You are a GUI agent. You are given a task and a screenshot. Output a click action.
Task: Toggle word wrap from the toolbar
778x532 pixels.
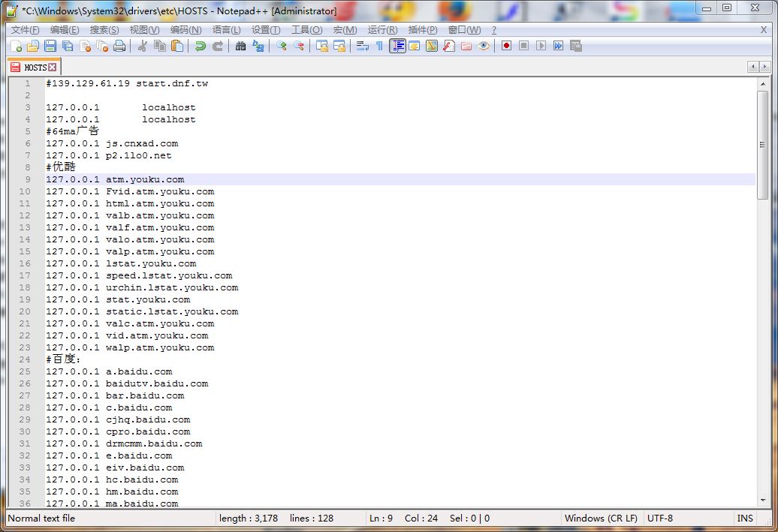[363, 46]
